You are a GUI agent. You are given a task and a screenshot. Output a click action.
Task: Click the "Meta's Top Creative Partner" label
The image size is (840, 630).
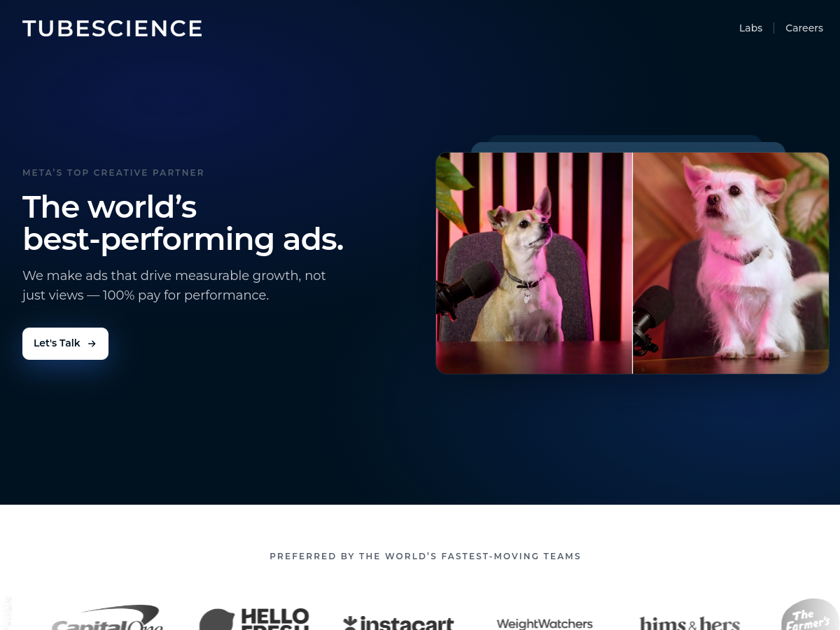[x=113, y=172]
